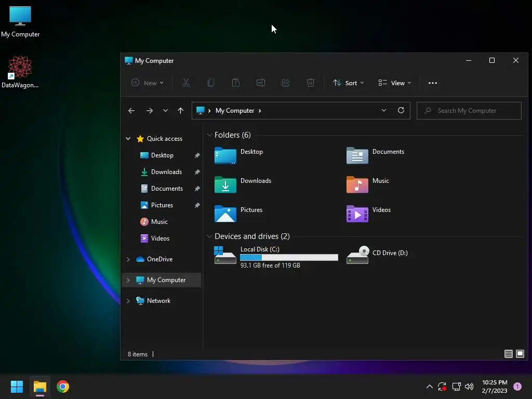Select My Computer desktop shortcut icon
The height and width of the screenshot is (399, 532).
coord(20,22)
